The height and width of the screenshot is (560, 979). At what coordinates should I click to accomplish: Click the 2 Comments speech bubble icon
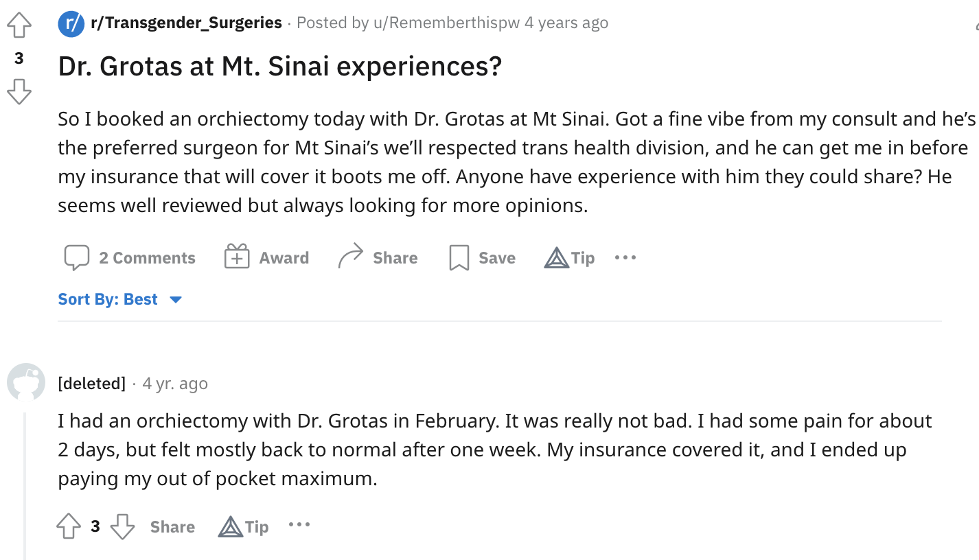(x=76, y=258)
